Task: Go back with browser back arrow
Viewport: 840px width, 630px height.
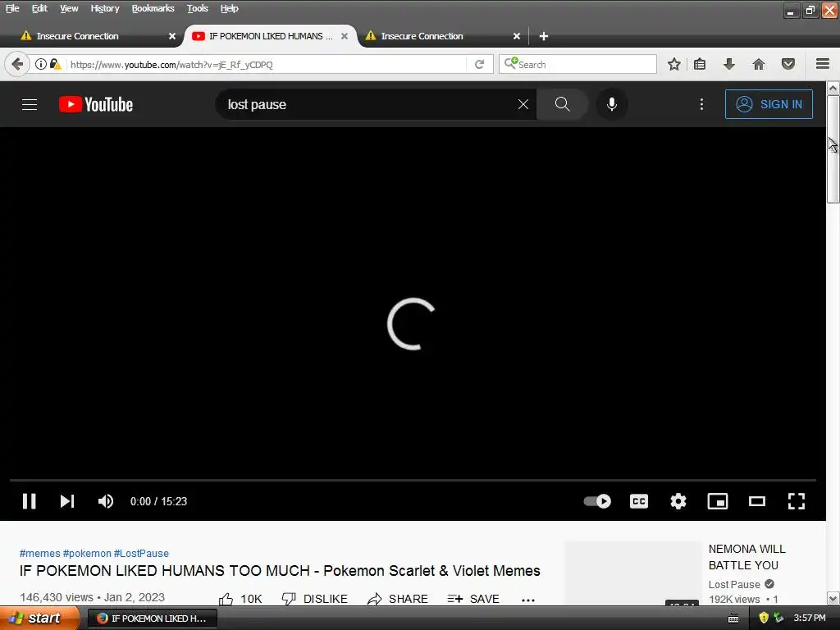Action: click(17, 64)
